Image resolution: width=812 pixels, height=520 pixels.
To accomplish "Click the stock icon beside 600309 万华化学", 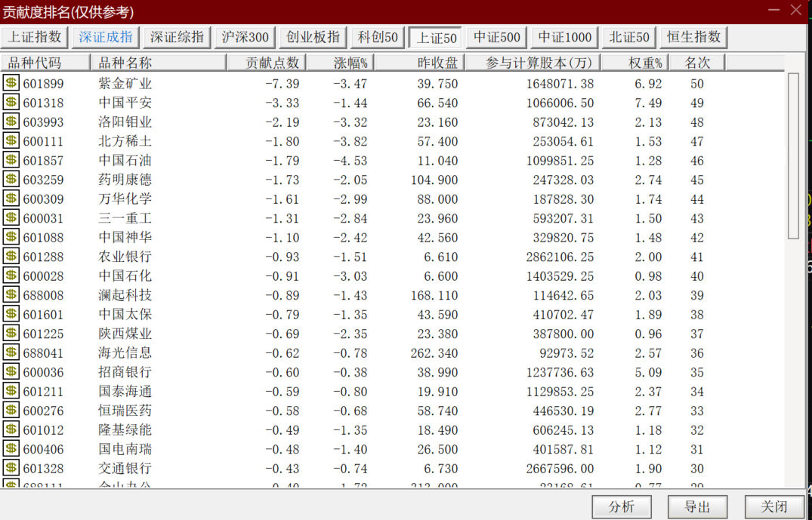I will coord(11,198).
